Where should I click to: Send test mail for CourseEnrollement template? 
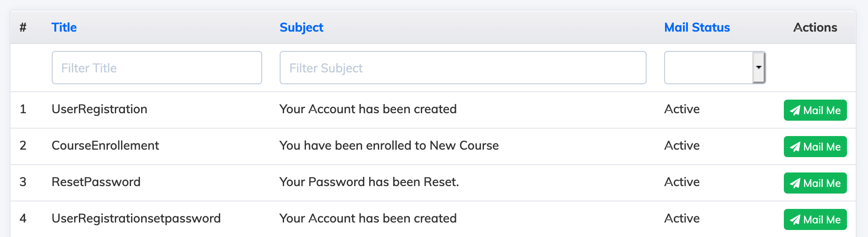pos(815,147)
